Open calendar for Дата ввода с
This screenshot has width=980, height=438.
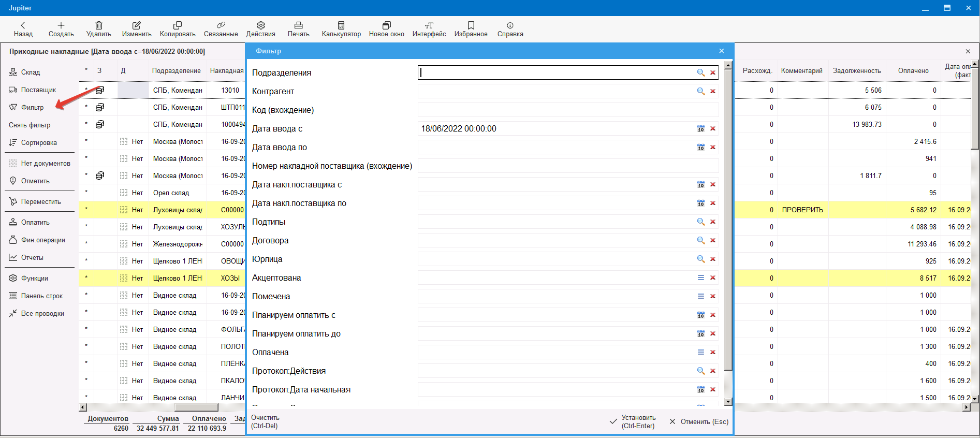[x=701, y=128]
